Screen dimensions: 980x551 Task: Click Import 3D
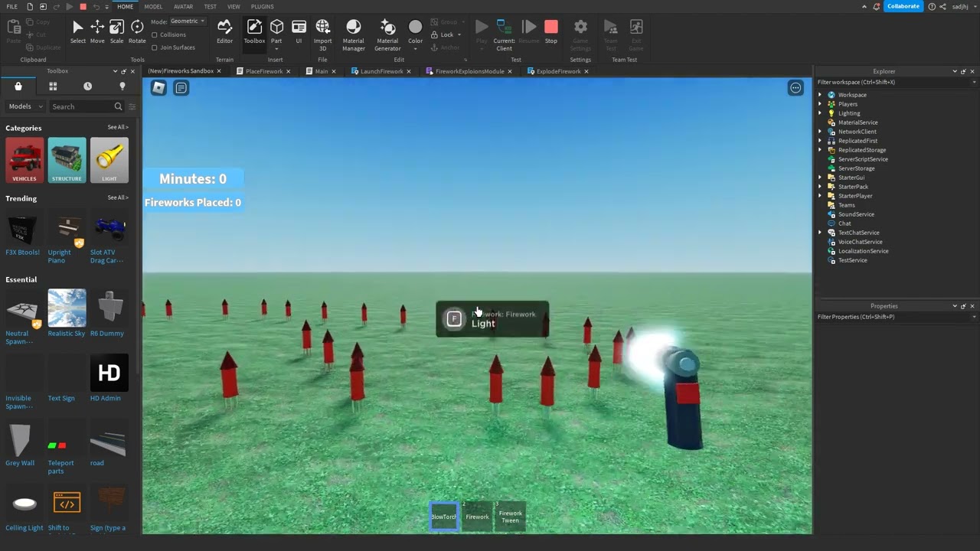pyautogui.click(x=323, y=35)
